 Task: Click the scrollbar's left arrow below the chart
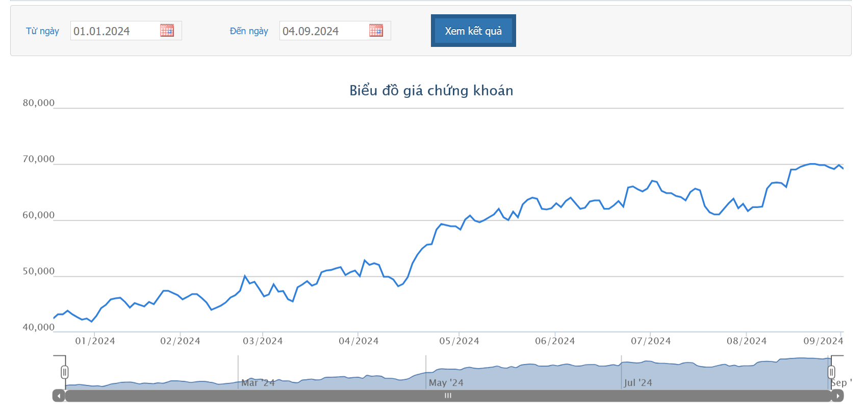click(x=59, y=396)
